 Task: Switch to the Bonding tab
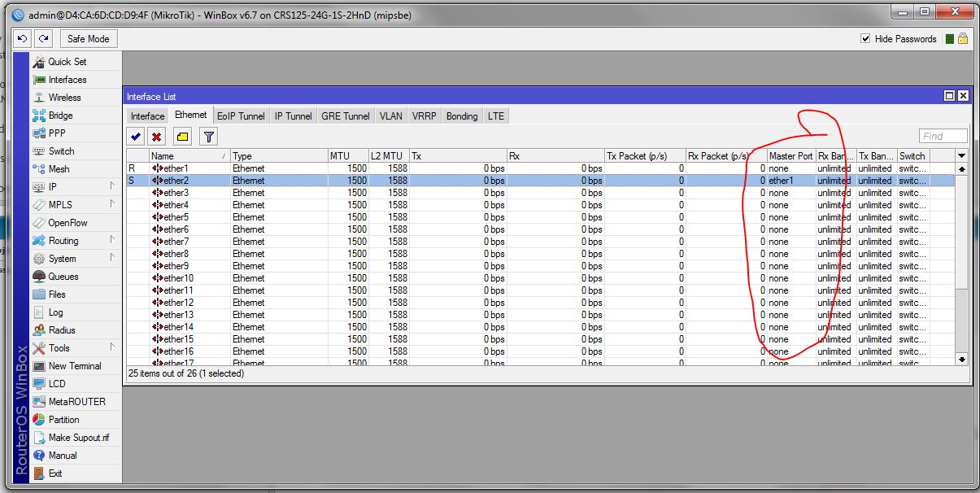click(x=462, y=116)
